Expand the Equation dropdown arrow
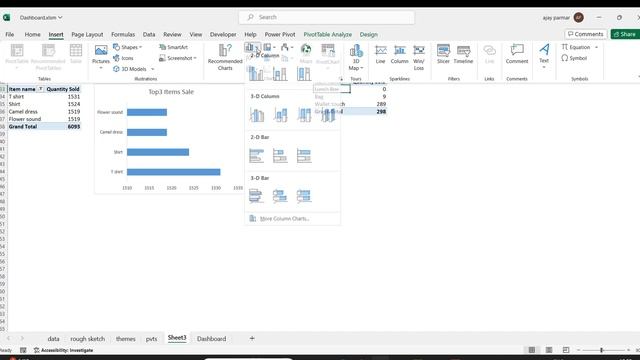The width and height of the screenshot is (640, 360). point(596,47)
